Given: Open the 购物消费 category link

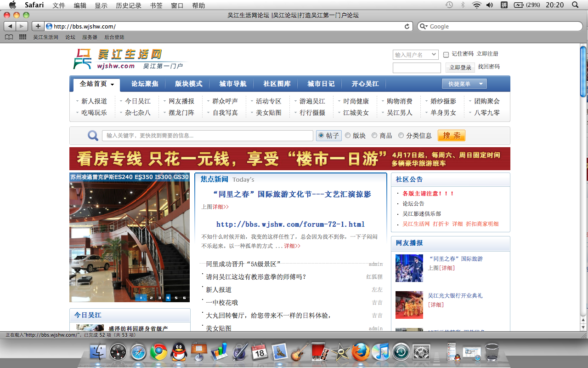Looking at the screenshot, I should point(400,101).
